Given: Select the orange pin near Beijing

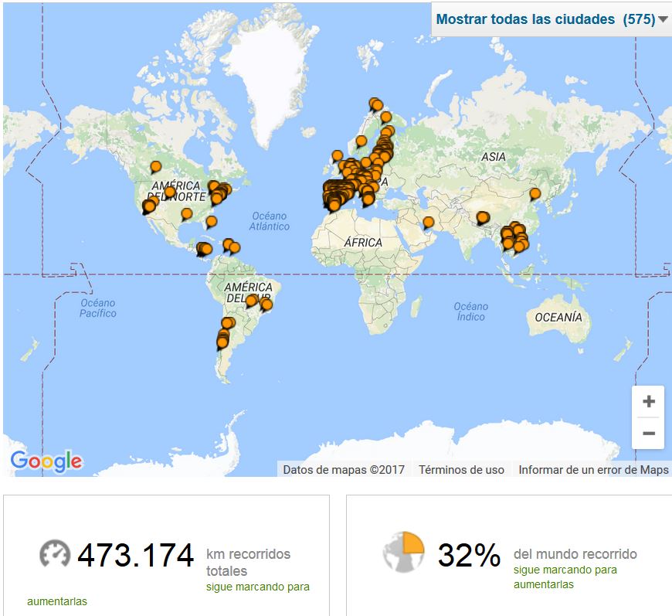Looking at the screenshot, I should (x=535, y=193).
